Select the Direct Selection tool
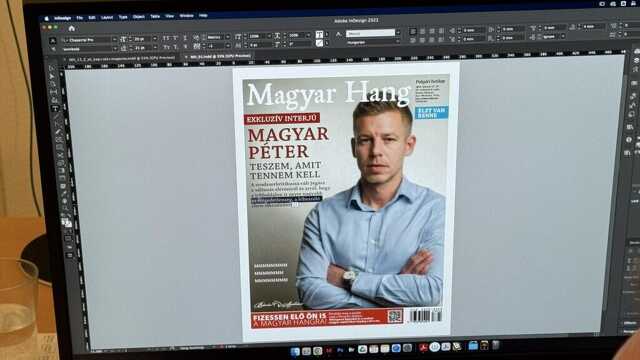The image size is (640, 360). pyautogui.click(x=52, y=77)
